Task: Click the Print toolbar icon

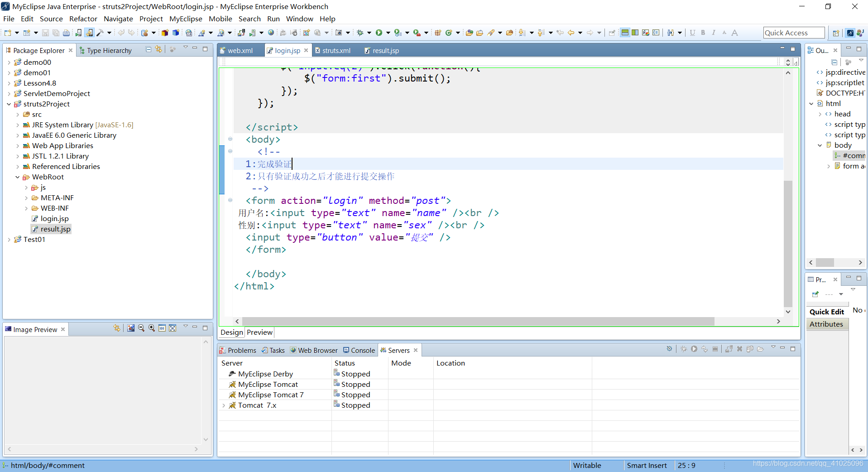Action: click(66, 33)
